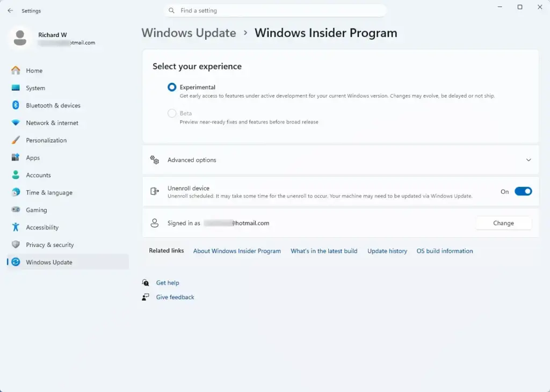Open Accounts settings
This screenshot has height=392, width=550.
68,175
